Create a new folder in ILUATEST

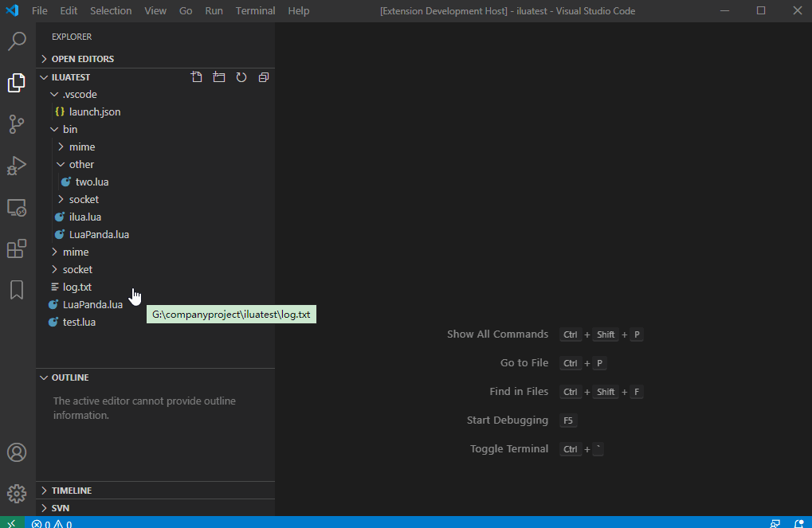point(219,77)
